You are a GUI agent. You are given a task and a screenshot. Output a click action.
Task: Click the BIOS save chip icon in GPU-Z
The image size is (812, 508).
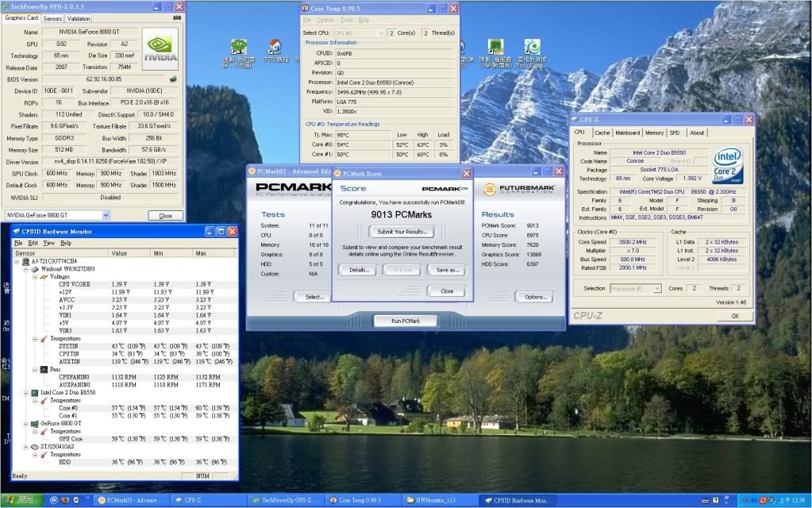coord(173,79)
